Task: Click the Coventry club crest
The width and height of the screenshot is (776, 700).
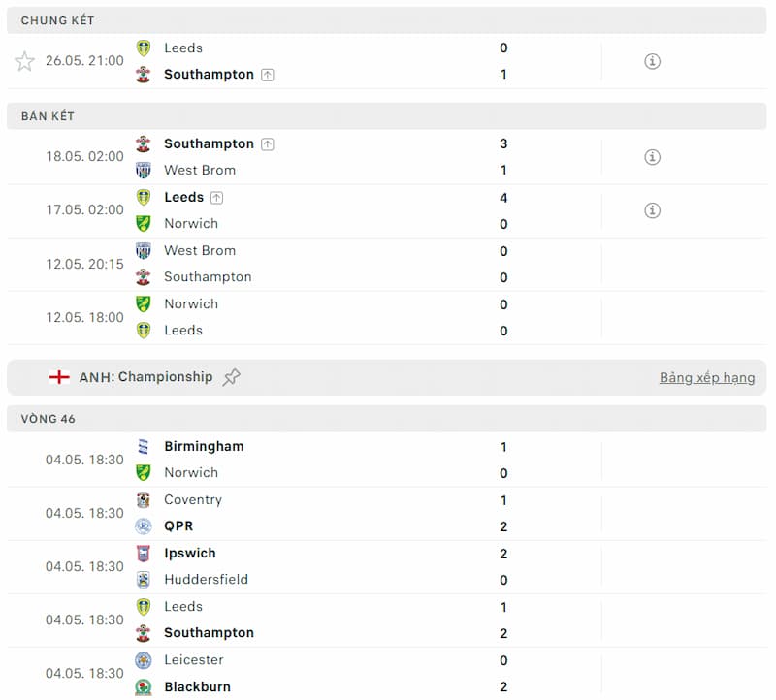Action: point(144,500)
